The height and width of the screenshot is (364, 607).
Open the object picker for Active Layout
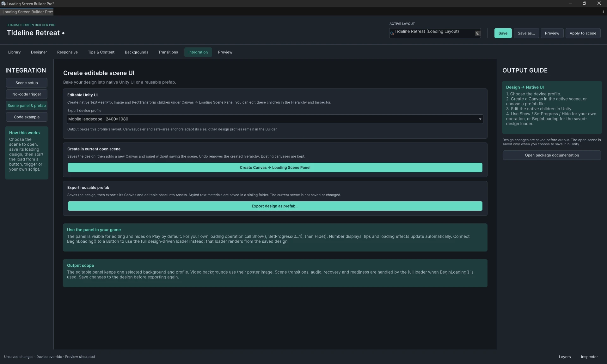[477, 33]
